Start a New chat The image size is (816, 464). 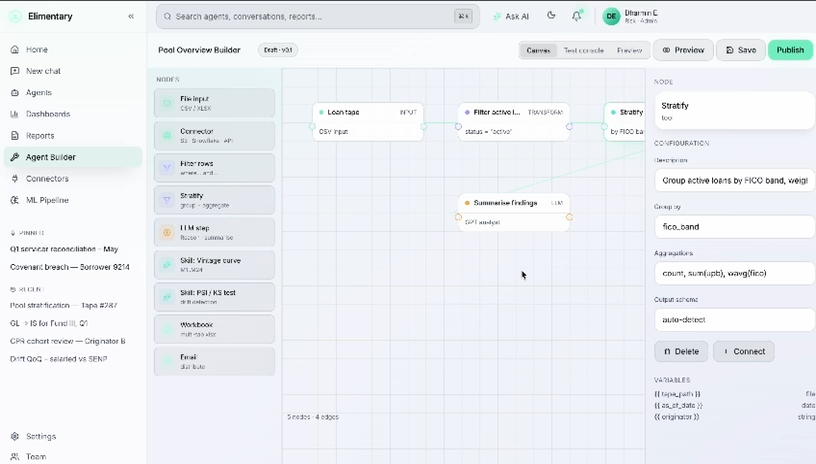73,71
